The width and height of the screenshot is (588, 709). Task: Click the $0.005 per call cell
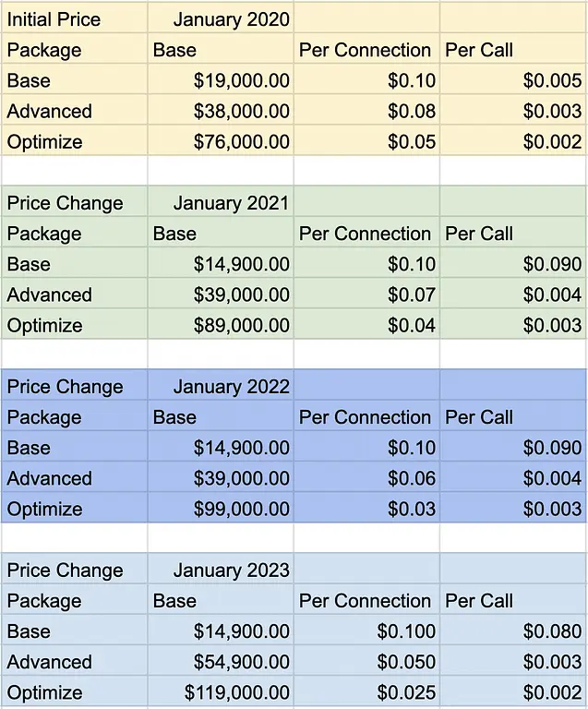(552, 80)
